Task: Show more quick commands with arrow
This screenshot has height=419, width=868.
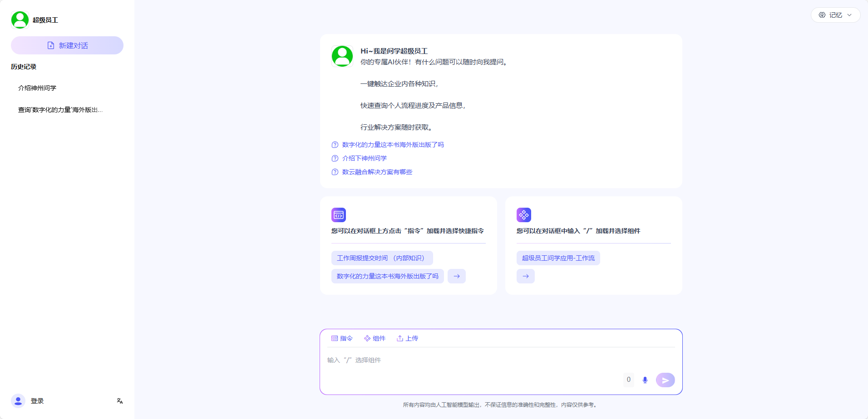Action: coord(457,276)
